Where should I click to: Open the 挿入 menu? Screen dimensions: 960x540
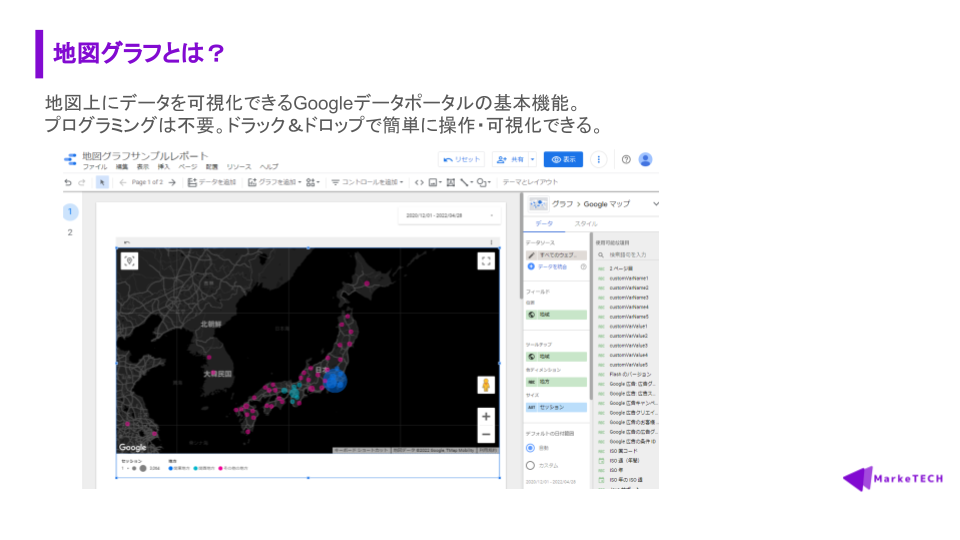pos(163,167)
